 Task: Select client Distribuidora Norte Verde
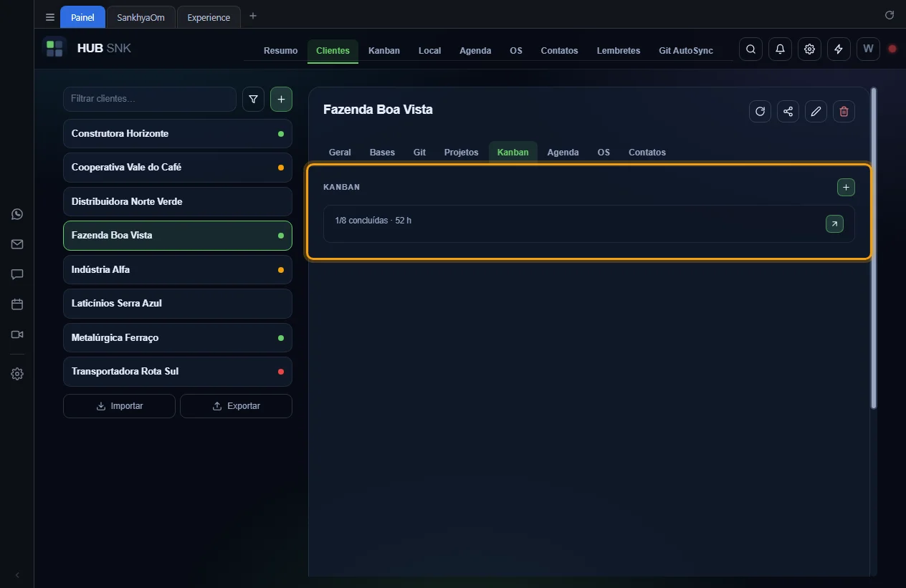pyautogui.click(x=178, y=202)
